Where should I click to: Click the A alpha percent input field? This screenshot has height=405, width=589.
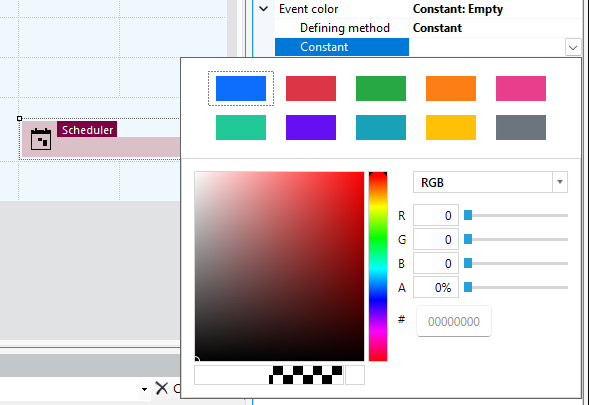coord(436,287)
